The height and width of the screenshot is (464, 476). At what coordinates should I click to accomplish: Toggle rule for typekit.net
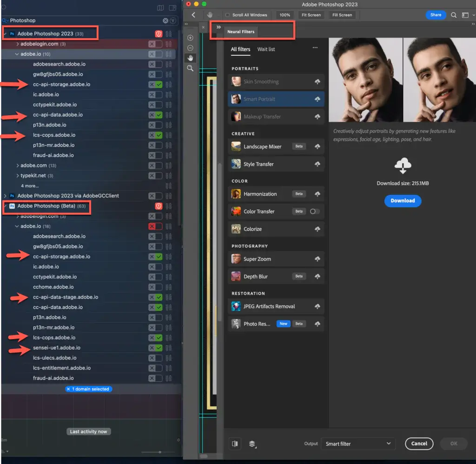click(x=155, y=176)
